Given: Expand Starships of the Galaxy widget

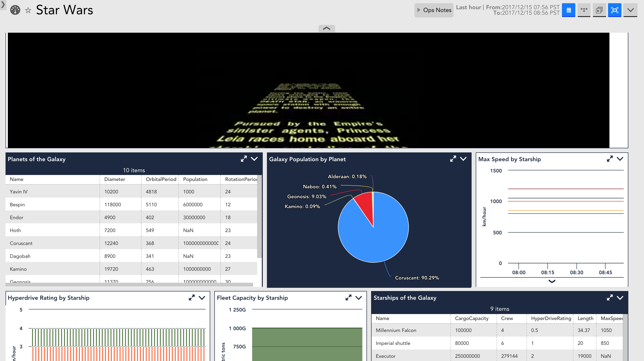Looking at the screenshot, I should 610,298.
